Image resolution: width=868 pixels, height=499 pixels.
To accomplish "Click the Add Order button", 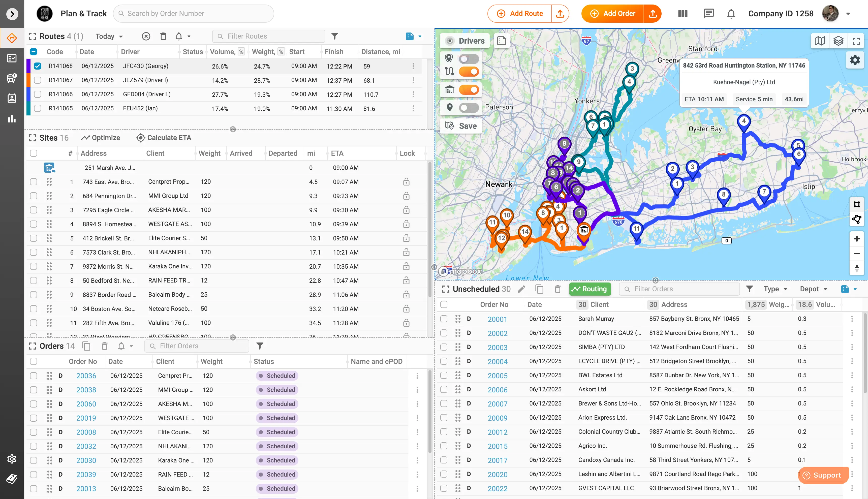I will [612, 14].
